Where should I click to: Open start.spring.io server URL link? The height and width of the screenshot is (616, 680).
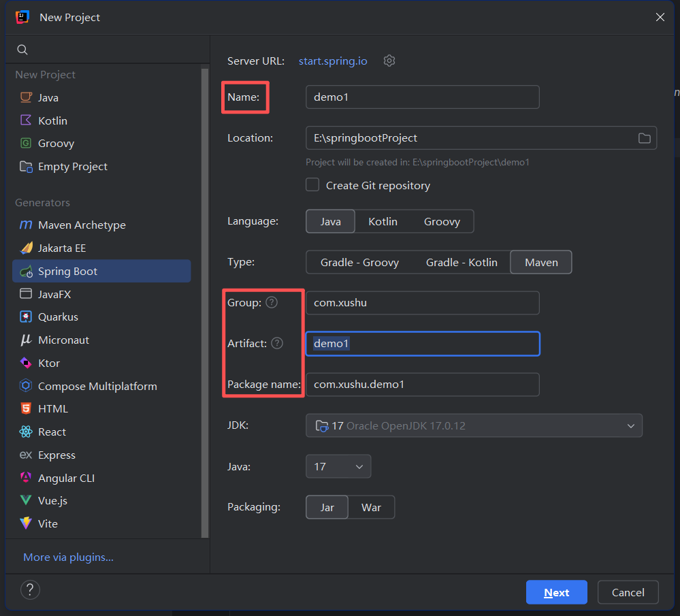point(333,61)
